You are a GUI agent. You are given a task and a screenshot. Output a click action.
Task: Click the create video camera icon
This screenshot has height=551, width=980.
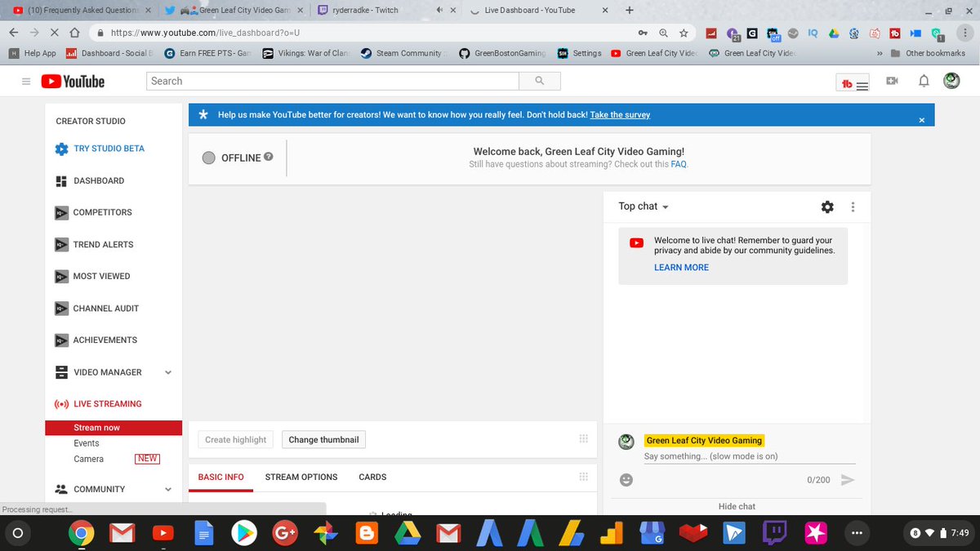pos(893,81)
